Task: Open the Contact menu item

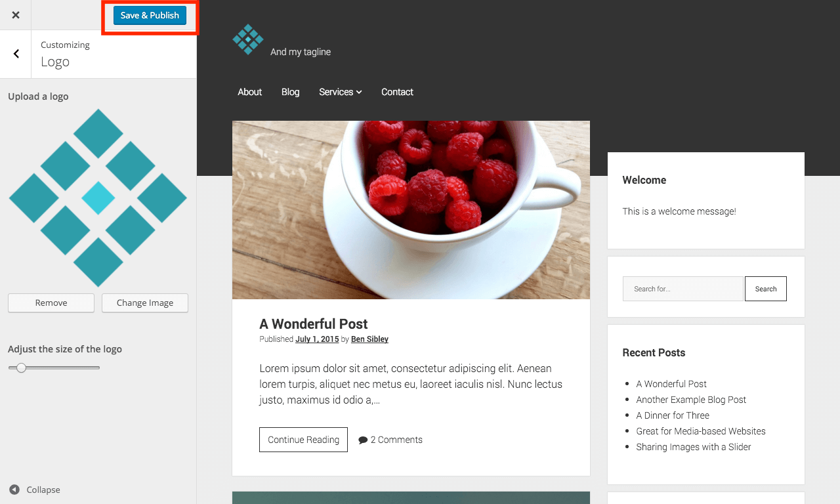Action: point(397,92)
